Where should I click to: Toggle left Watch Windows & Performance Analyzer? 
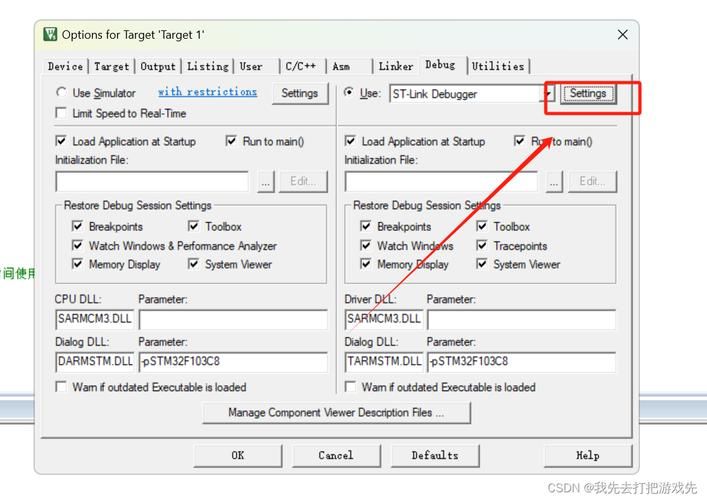77,245
